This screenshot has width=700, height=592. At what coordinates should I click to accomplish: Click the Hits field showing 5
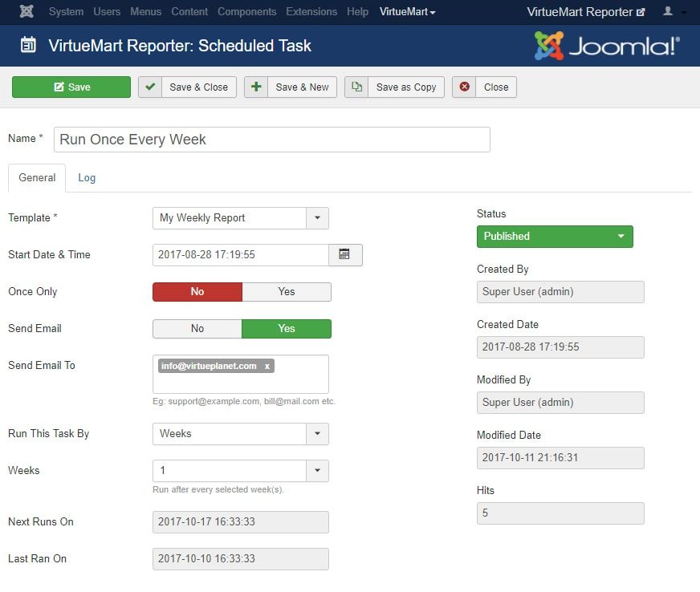[x=560, y=513]
